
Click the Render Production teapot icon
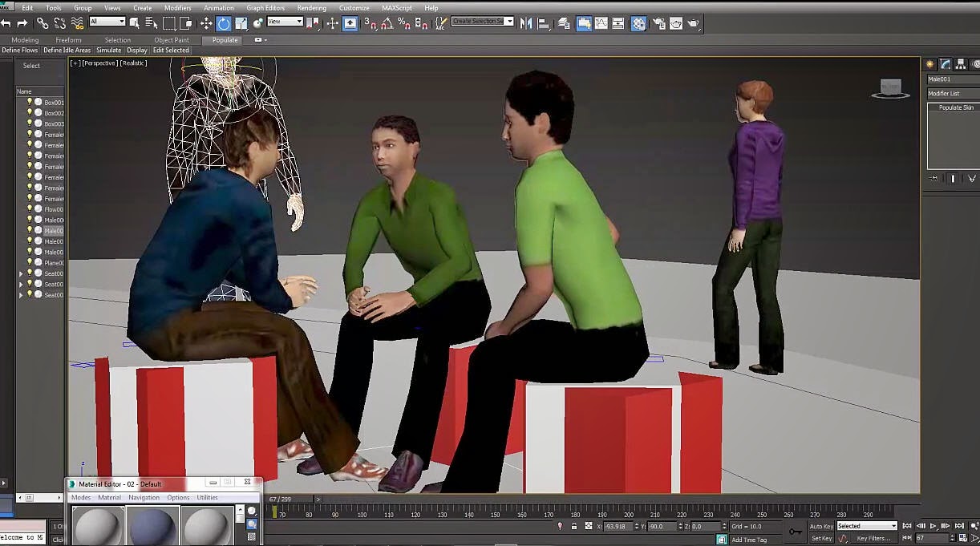694,23
